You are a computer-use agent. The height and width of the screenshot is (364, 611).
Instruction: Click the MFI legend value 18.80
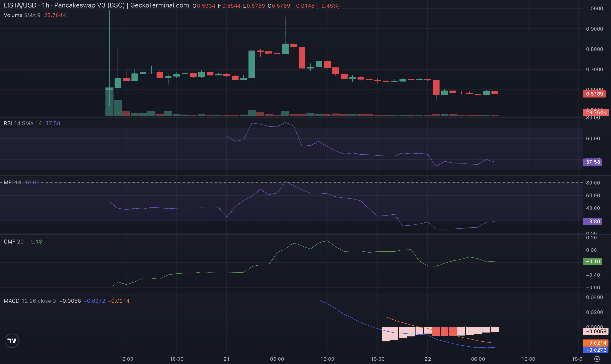coord(32,182)
